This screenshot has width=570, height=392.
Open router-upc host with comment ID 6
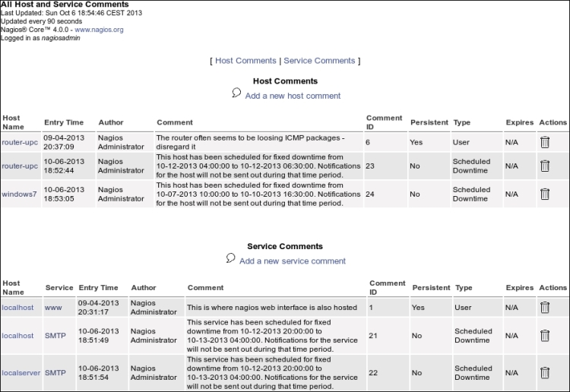pyautogui.click(x=20, y=142)
